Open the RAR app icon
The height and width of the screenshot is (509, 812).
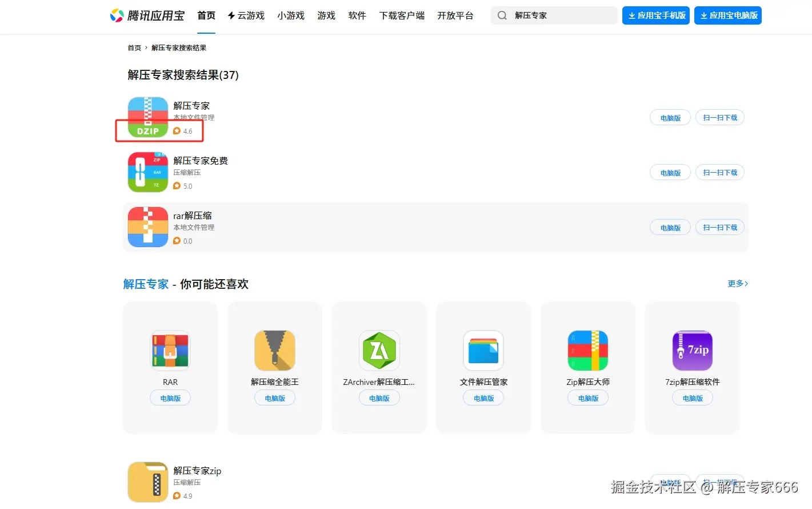[170, 350]
